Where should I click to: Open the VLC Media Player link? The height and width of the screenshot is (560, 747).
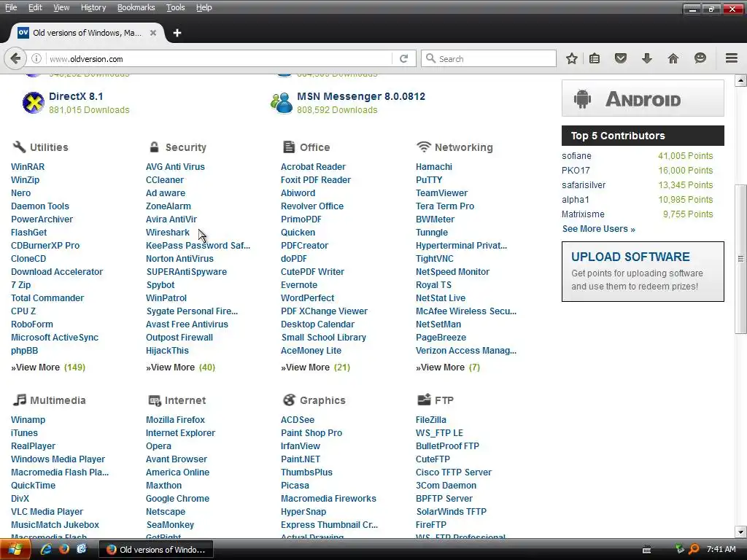click(x=47, y=511)
